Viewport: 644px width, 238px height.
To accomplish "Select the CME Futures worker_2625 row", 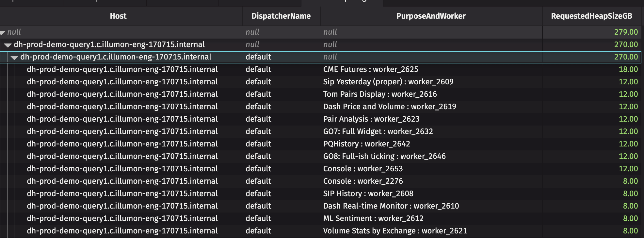I will [x=370, y=69].
